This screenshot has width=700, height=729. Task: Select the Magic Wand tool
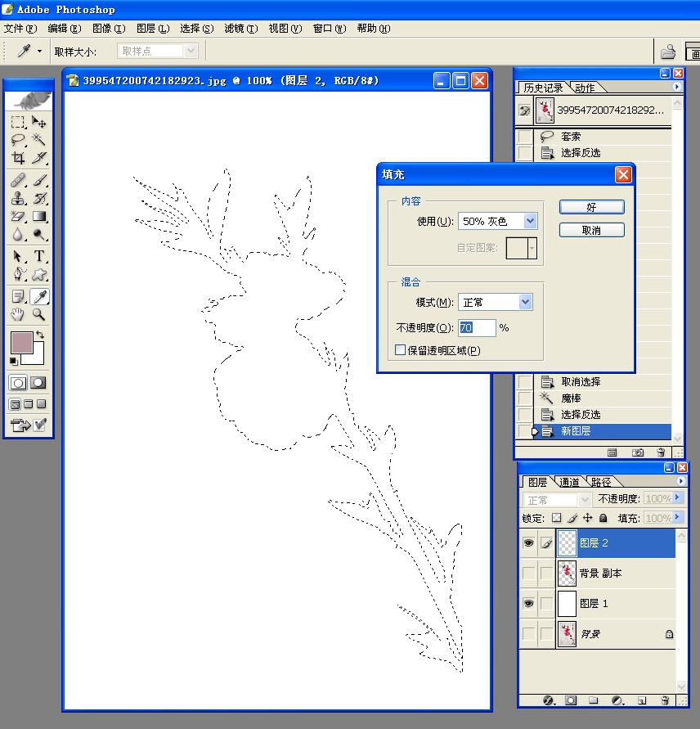[x=38, y=140]
